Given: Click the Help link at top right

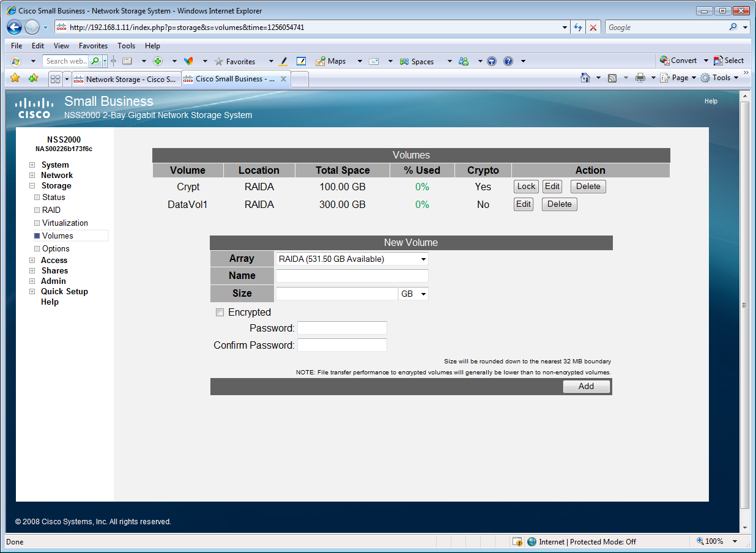Looking at the screenshot, I should coord(711,101).
